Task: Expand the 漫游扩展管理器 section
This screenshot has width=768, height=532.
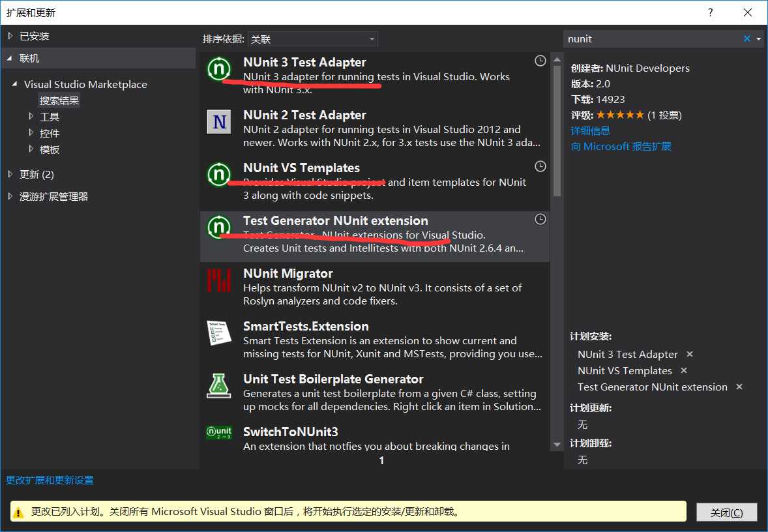Action: 10,196
